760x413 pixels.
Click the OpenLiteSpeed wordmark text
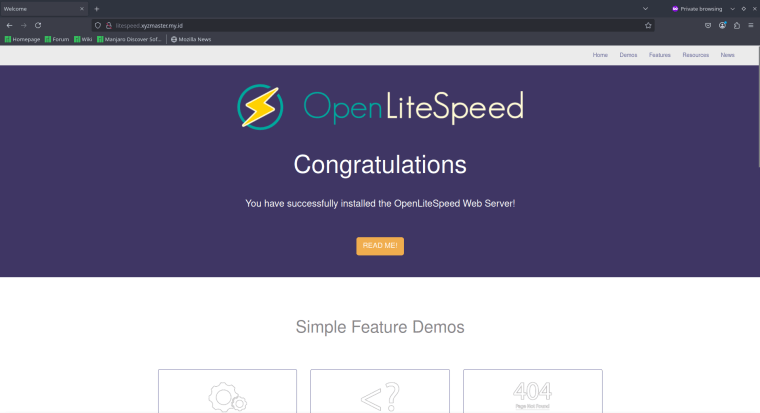pos(413,107)
